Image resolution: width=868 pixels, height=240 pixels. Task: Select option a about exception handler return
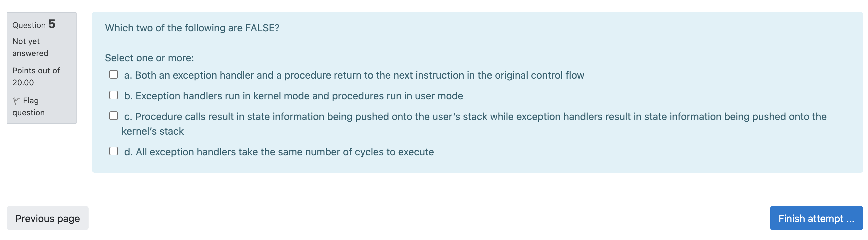coord(354,75)
